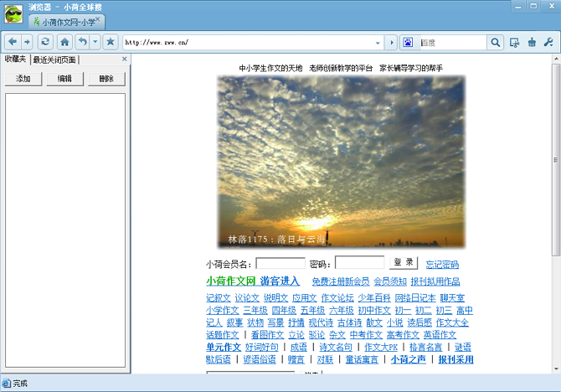
Task: Click the 登录 login button
Action: click(404, 262)
